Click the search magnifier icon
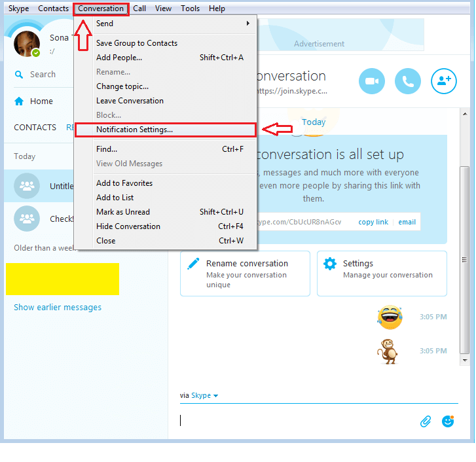The width and height of the screenshot is (476, 462). (19, 75)
